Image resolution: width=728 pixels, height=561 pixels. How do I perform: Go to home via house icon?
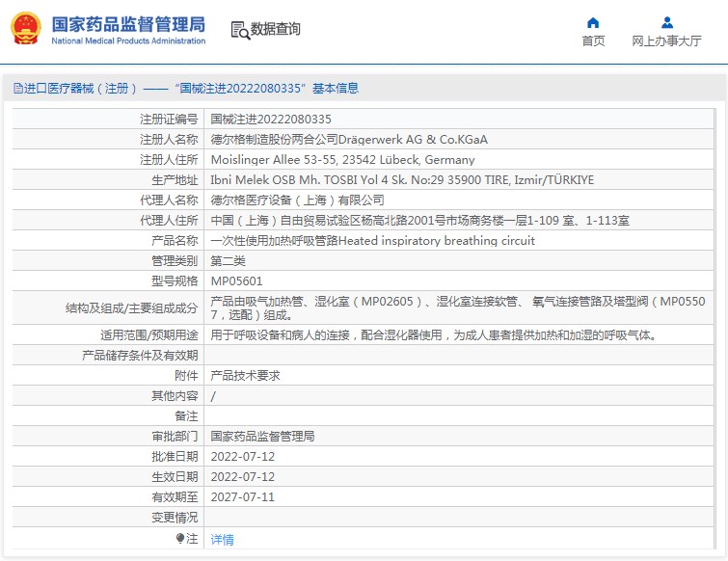[593, 23]
